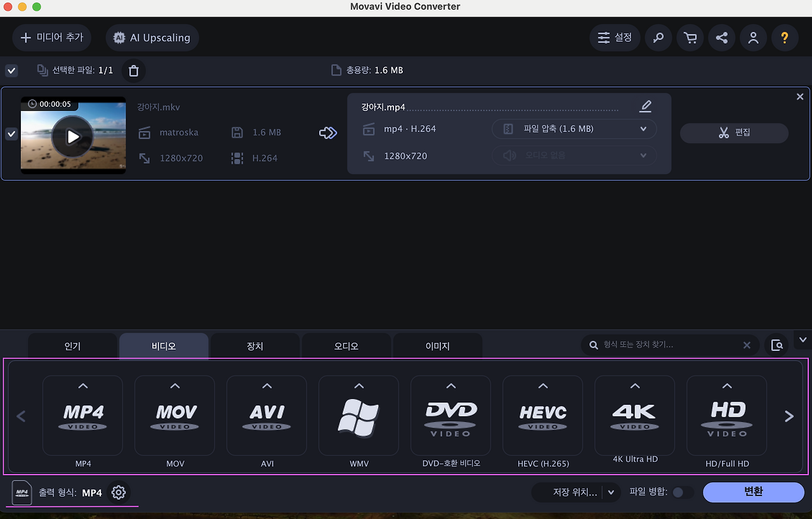Expand the 저장 위치 dropdown

coord(610,492)
